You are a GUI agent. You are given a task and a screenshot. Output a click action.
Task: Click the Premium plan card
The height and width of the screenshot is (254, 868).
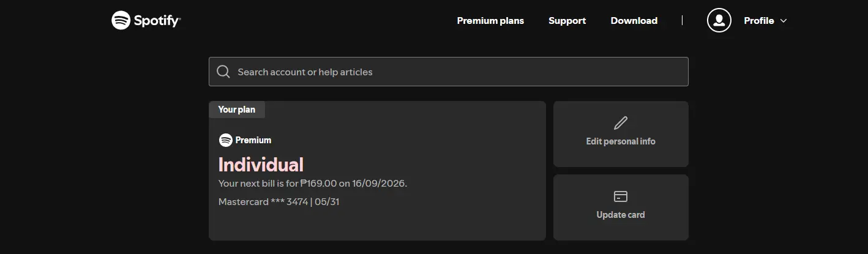point(377,171)
